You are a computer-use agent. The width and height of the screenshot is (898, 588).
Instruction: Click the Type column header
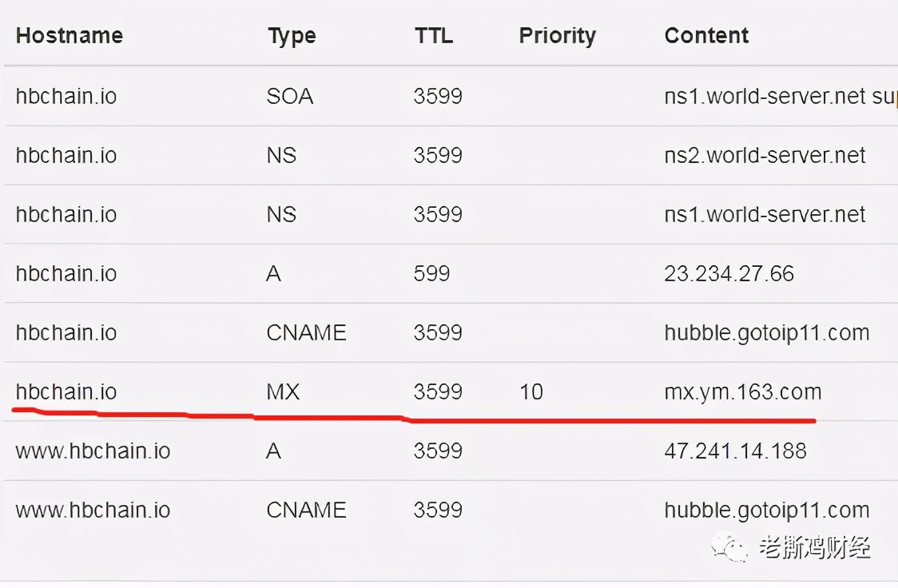click(x=292, y=36)
